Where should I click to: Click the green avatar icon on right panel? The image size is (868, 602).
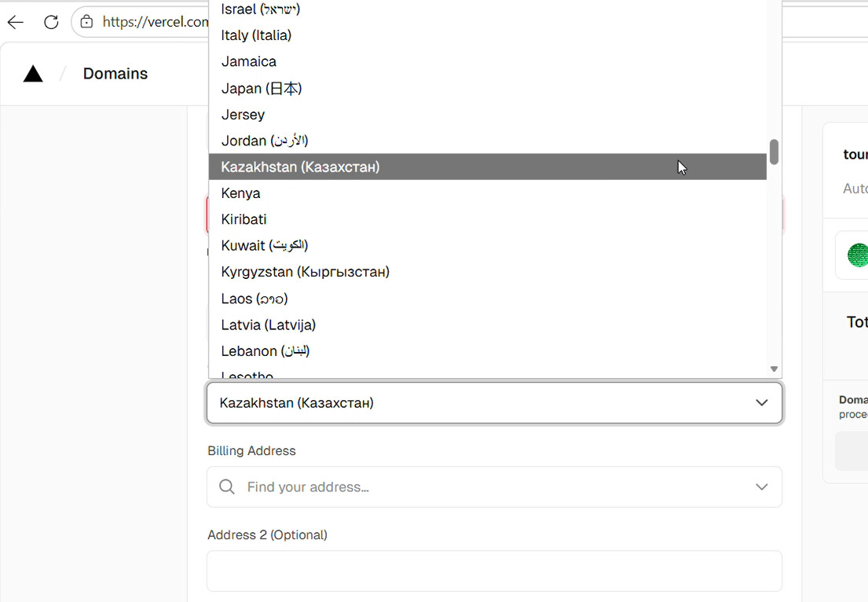[x=857, y=255]
